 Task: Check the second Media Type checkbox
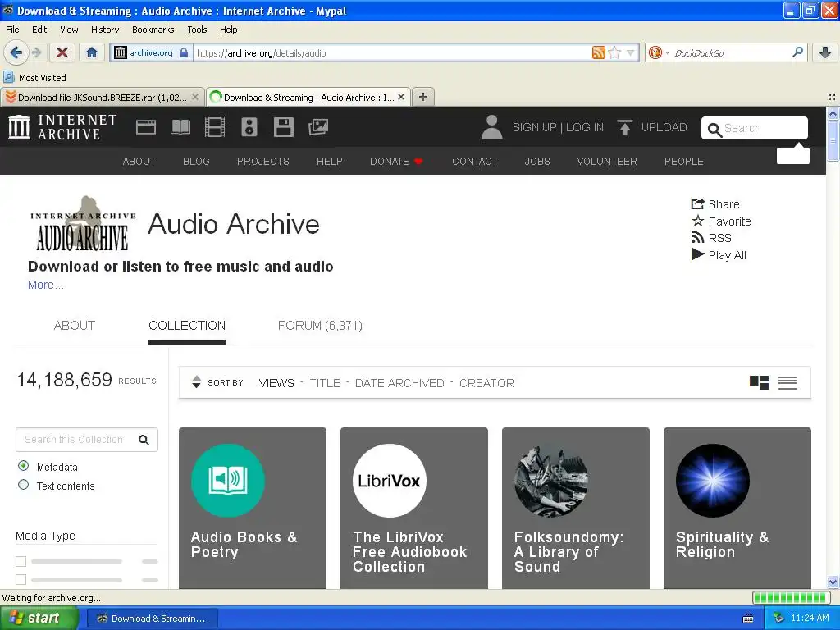click(21, 579)
